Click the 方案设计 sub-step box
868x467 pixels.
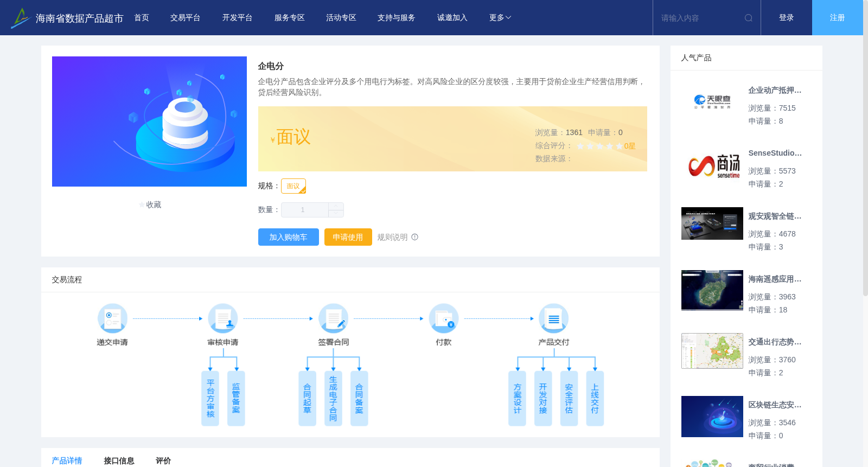[517, 399]
